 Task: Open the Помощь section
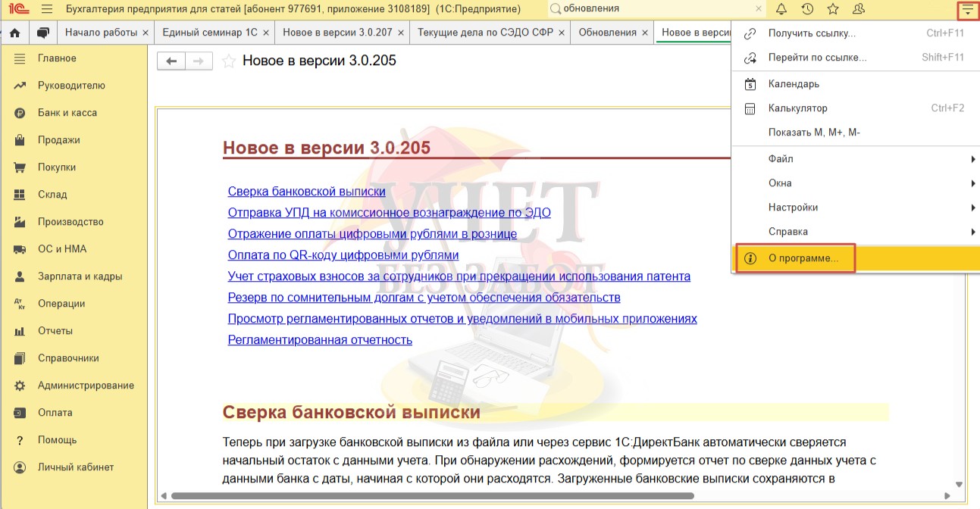pos(74,440)
